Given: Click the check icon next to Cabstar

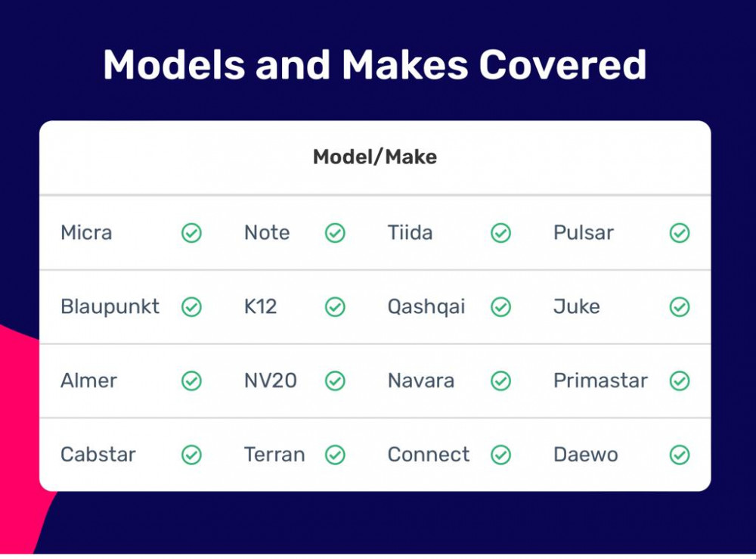Looking at the screenshot, I should pos(191,455).
